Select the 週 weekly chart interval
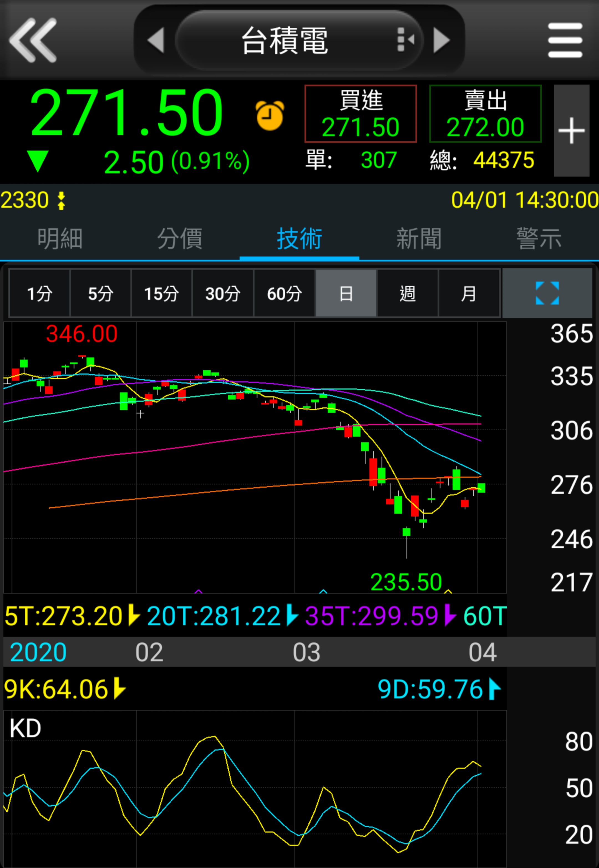This screenshot has height=868, width=599. (x=407, y=293)
